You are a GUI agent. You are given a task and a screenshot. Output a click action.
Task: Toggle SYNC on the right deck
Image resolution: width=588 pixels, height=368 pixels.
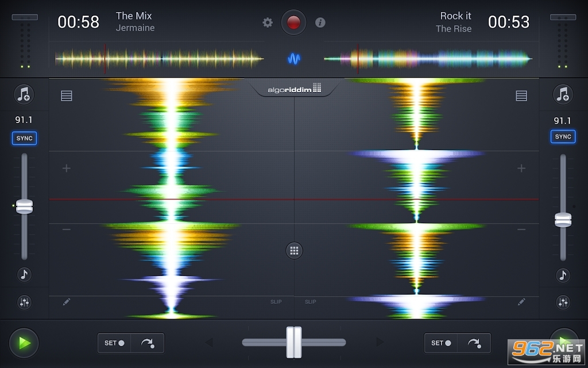[x=563, y=137]
